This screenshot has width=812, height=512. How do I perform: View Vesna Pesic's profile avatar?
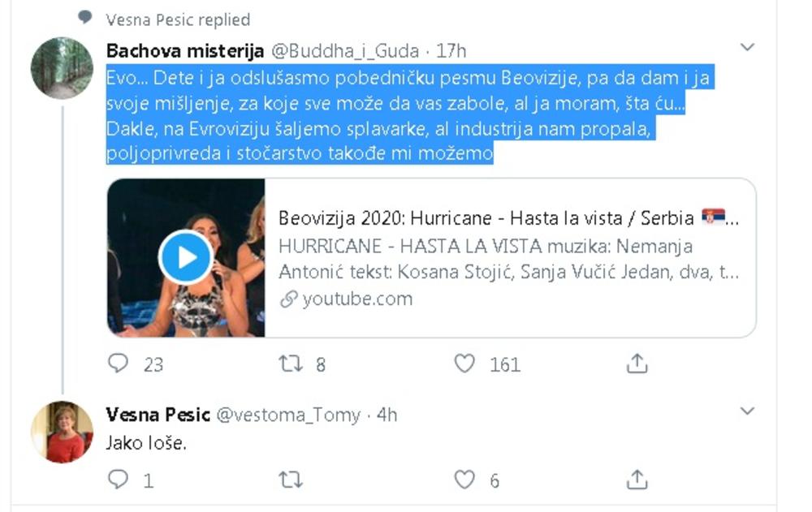tap(62, 432)
